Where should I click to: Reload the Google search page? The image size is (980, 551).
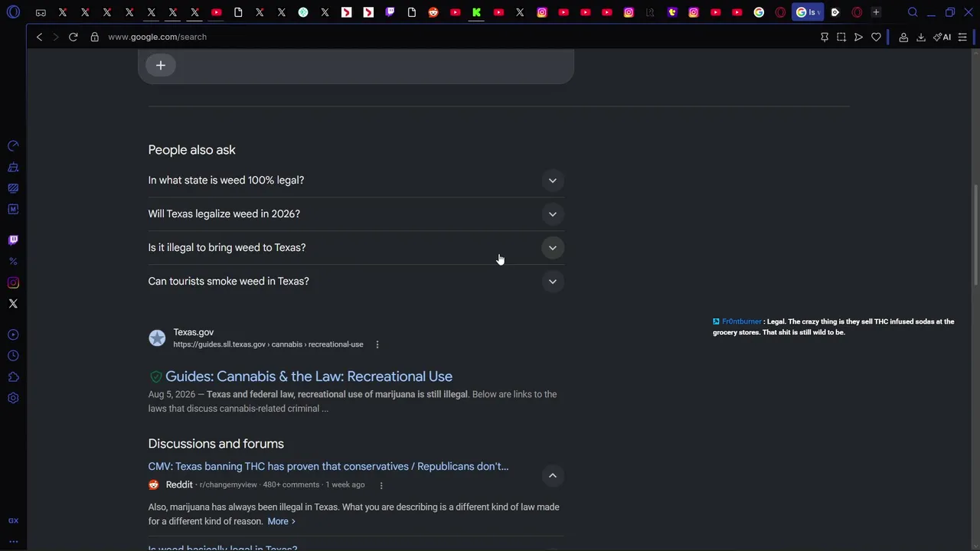(x=73, y=37)
